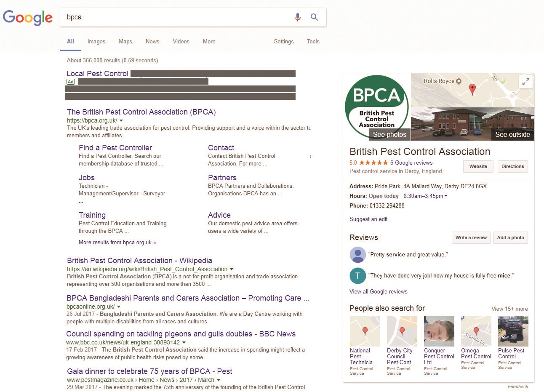Expand opening hours dropdown
Viewport: 544px width, 392px height.
[446, 196]
